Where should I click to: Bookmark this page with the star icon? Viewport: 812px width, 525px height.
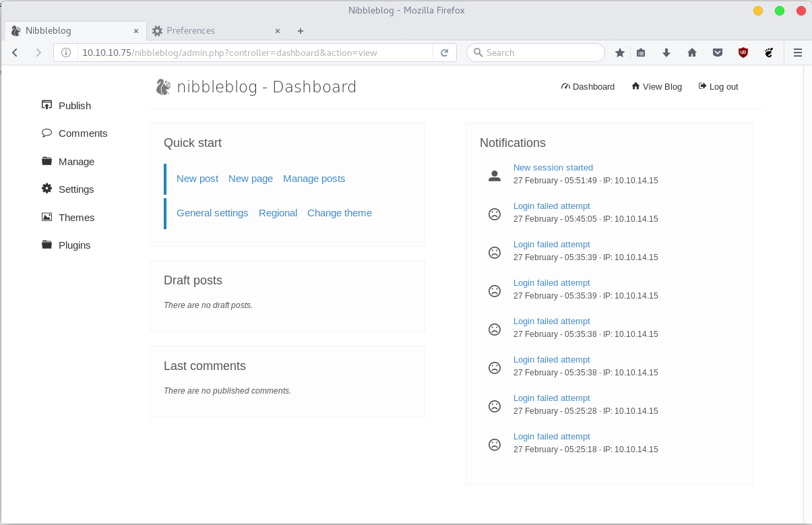click(620, 53)
